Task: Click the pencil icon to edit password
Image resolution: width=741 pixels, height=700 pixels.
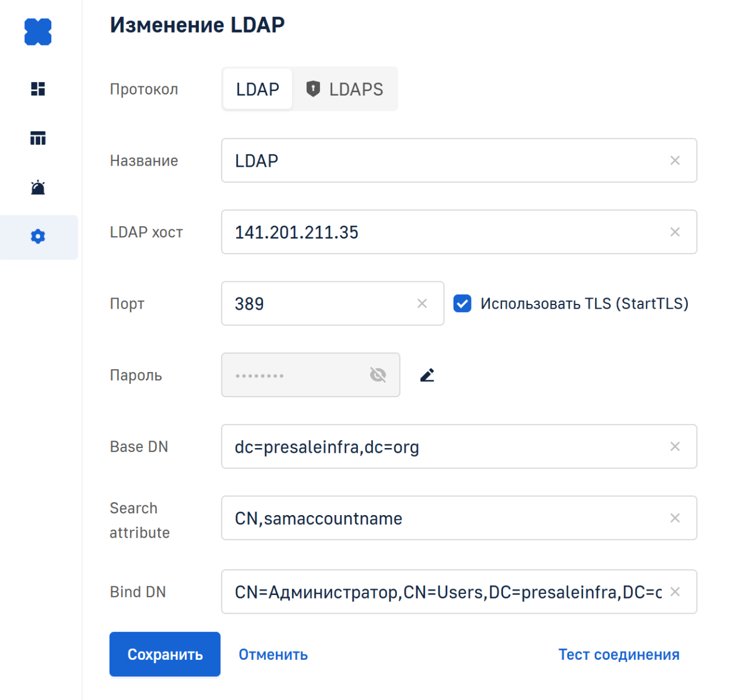Action: (x=427, y=375)
